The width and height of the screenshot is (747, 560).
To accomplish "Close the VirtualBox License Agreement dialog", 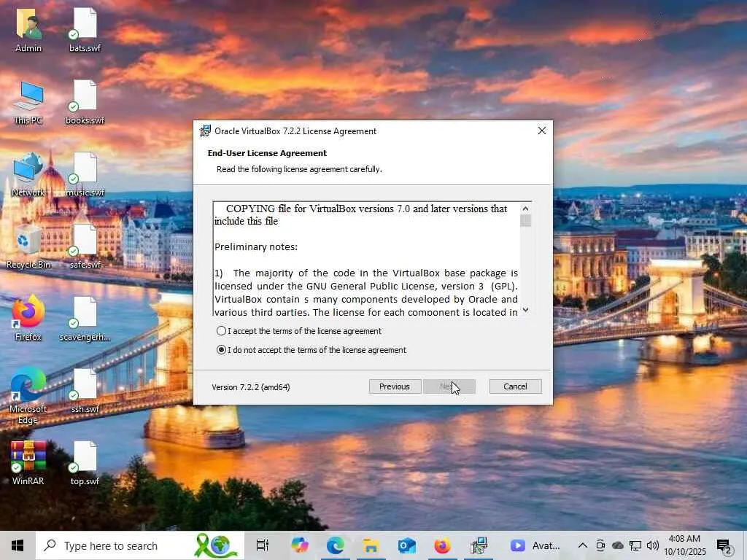I will click(x=542, y=131).
